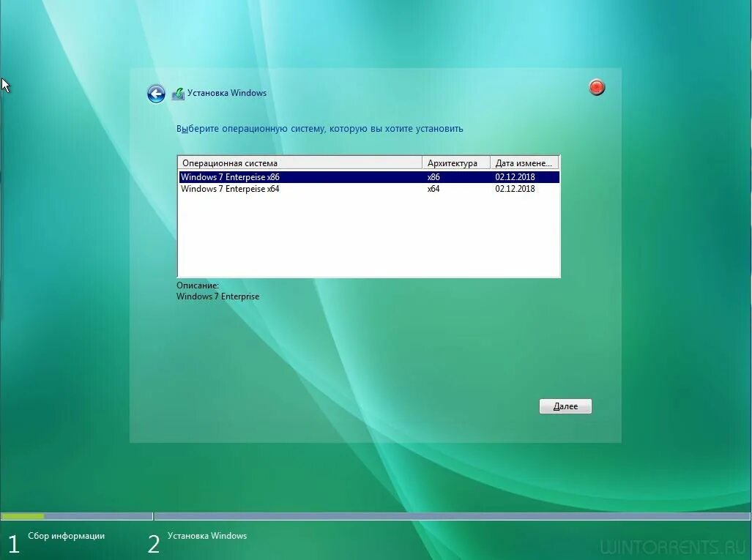Click the Сбор информации progress bar

pyautogui.click(x=77, y=516)
